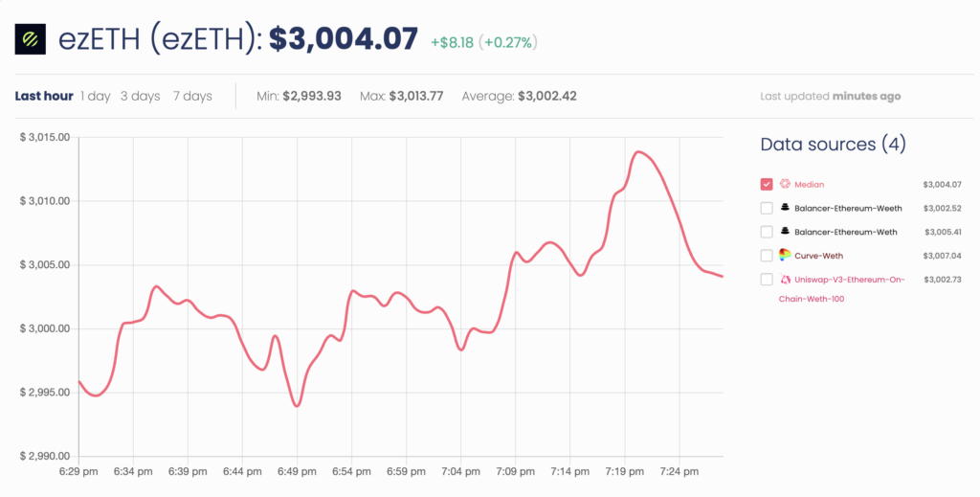Uncheck the Median data source checkbox
The image size is (980, 497).
767,184
